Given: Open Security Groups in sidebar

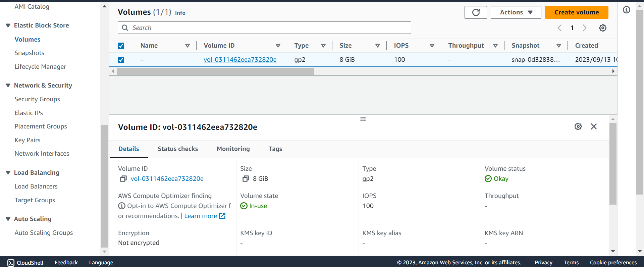Looking at the screenshot, I should (x=37, y=99).
